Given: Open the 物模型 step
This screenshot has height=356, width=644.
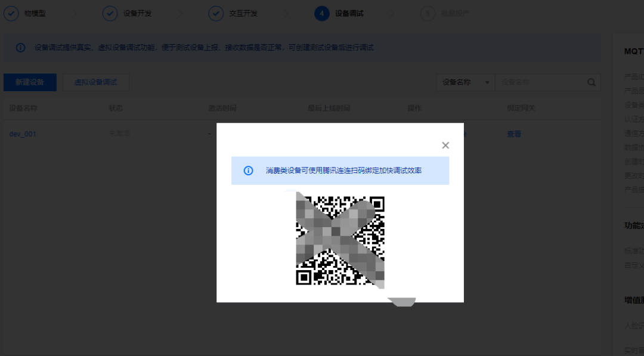Looking at the screenshot, I should coord(24,14).
